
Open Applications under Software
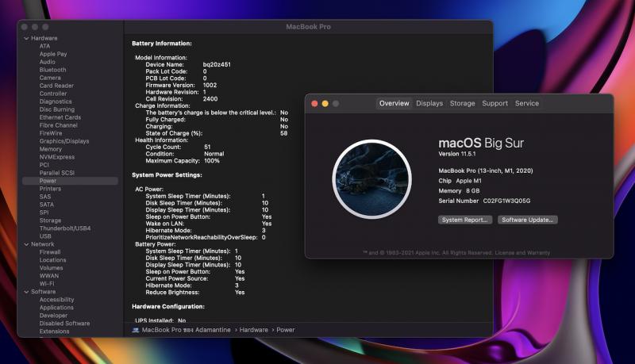pyautogui.click(x=56, y=308)
